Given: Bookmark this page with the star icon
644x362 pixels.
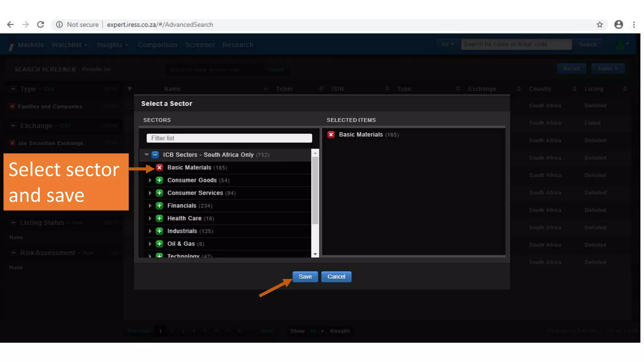Looking at the screenshot, I should [x=600, y=25].
